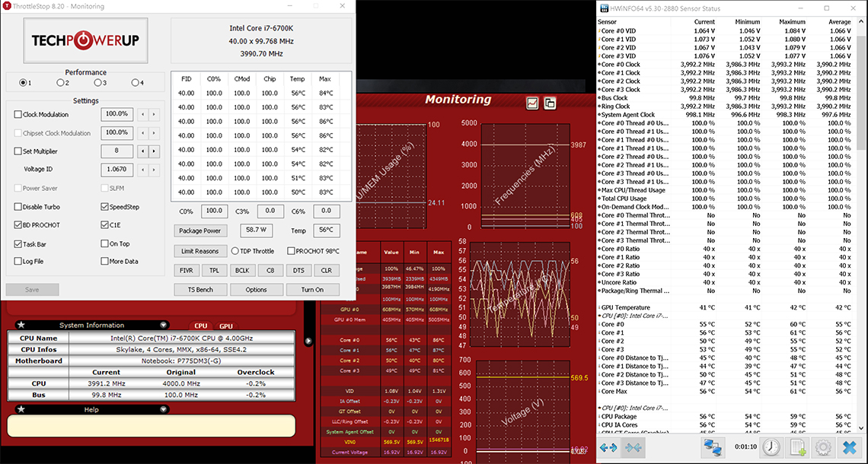Uncheck BD PROCHOT option
The image size is (868, 464).
[x=18, y=225]
